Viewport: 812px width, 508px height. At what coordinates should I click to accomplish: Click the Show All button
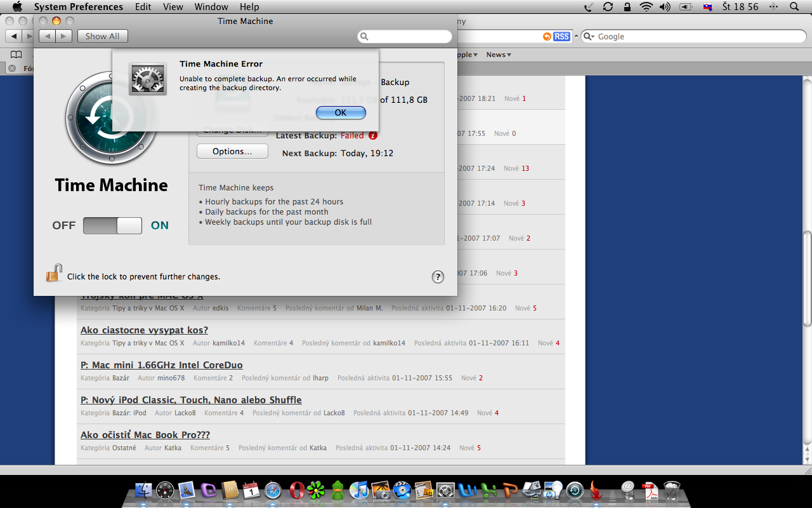(x=102, y=36)
